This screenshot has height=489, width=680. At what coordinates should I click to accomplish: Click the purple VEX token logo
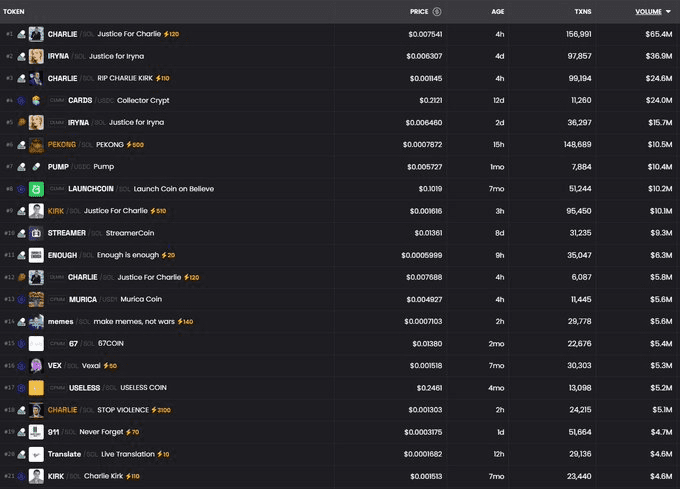[36, 366]
